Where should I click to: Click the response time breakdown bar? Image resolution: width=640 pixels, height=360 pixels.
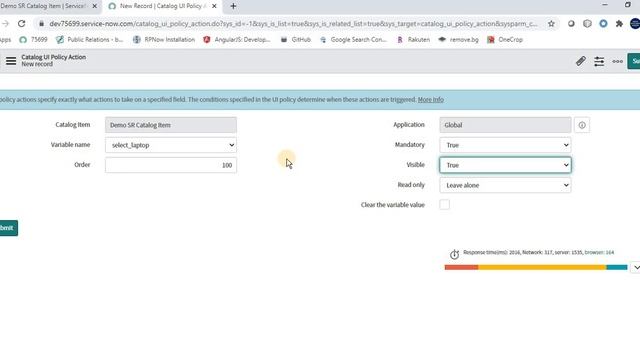pyautogui.click(x=536, y=267)
